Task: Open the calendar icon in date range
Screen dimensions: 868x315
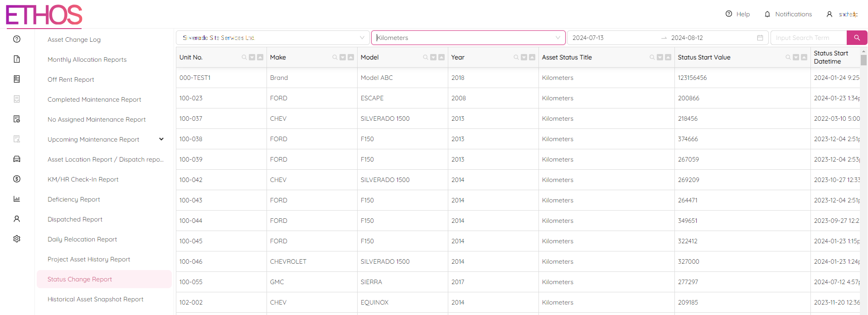Action: click(760, 38)
